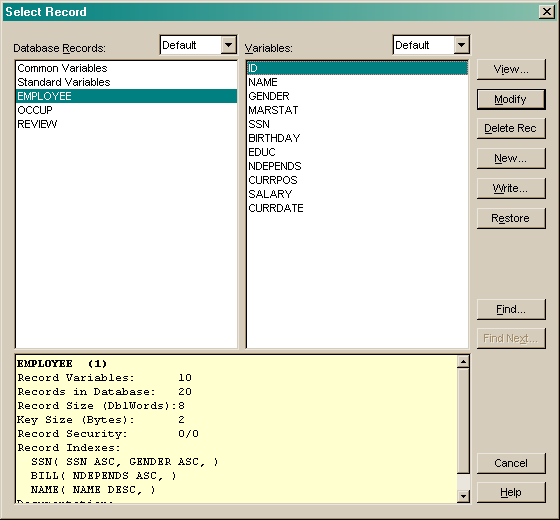Click the Modify button
The image size is (560, 520).
pyautogui.click(x=511, y=99)
